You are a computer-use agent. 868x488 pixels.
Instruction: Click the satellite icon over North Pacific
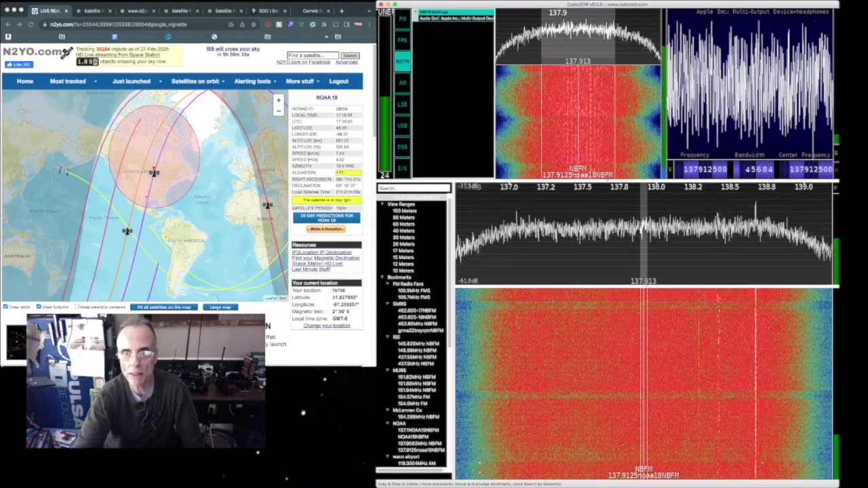pyautogui.click(x=64, y=171)
